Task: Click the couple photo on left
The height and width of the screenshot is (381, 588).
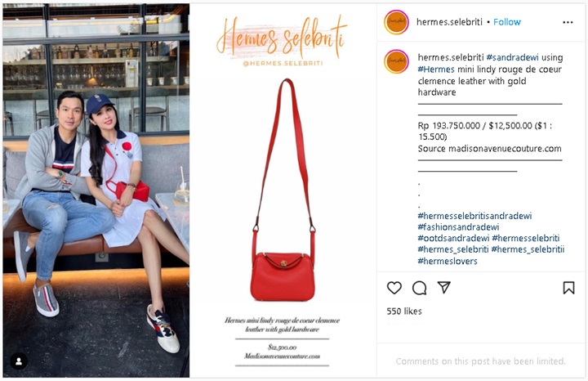Action: coord(96,190)
